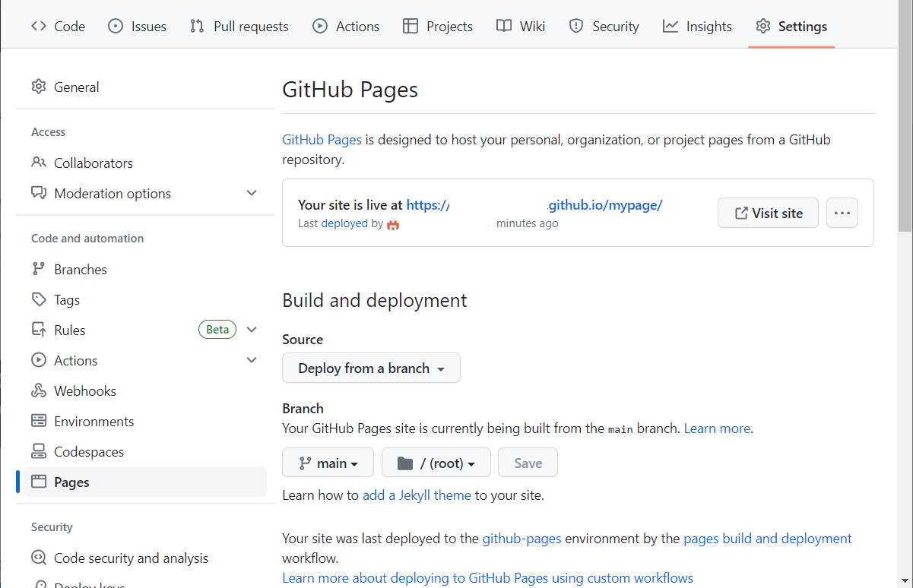Viewport: 913px width, 588px height.
Task: Click the Branches git-branch icon
Action: [39, 269]
